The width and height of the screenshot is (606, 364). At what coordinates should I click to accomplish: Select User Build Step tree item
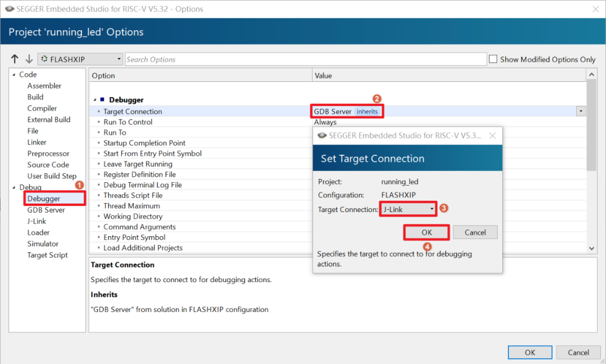[x=52, y=176]
